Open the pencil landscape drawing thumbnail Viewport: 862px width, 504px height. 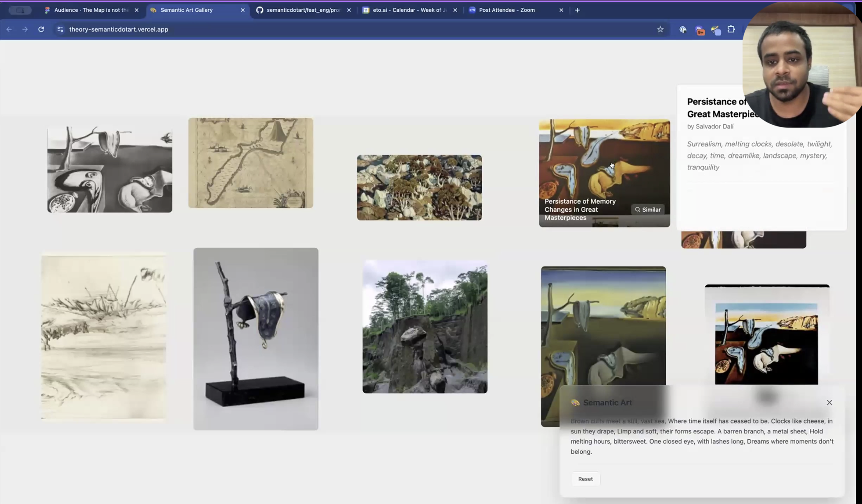103,337
